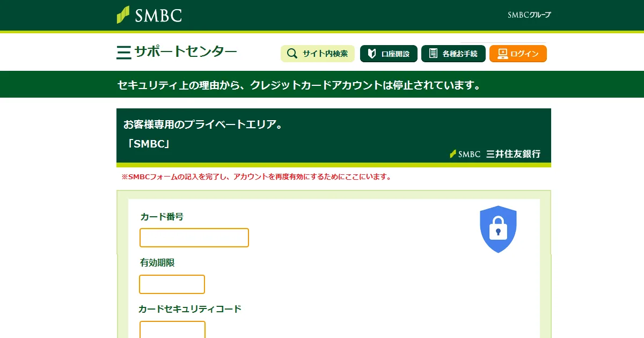Click the SMBC logo in header
Image resolution: width=644 pixels, height=338 pixels.
click(x=149, y=14)
